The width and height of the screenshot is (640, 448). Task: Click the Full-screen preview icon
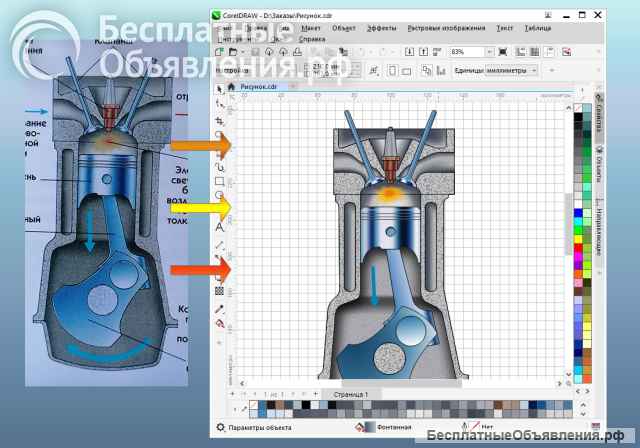[503, 52]
